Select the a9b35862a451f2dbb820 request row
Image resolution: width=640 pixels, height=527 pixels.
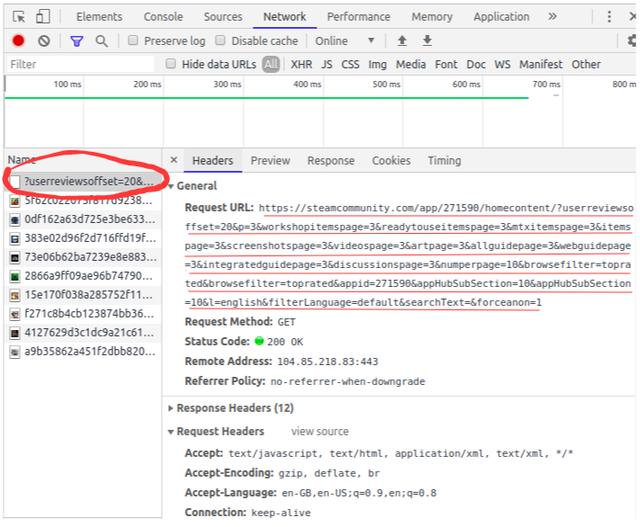pos(83,351)
